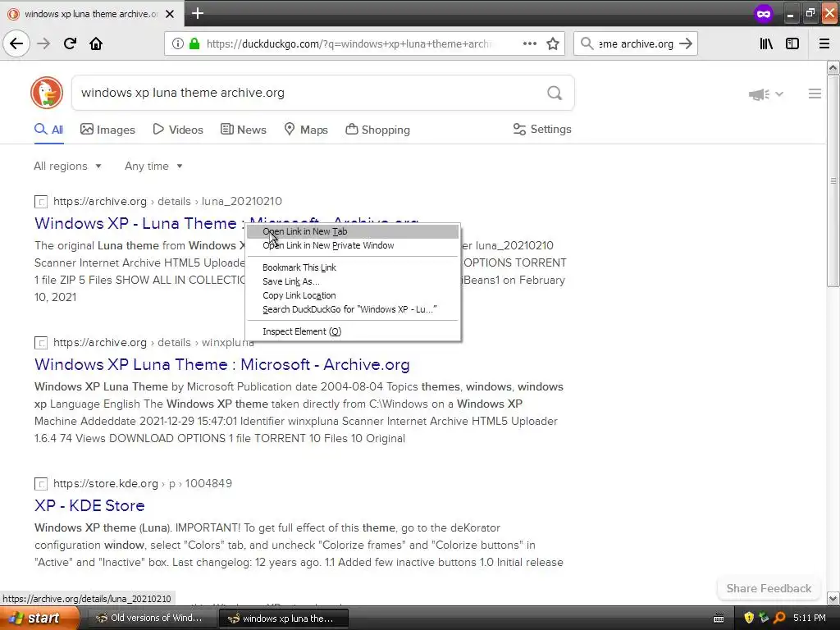Select Bookmark This Link
Viewport: 840px width, 630px height.
coord(353,267)
